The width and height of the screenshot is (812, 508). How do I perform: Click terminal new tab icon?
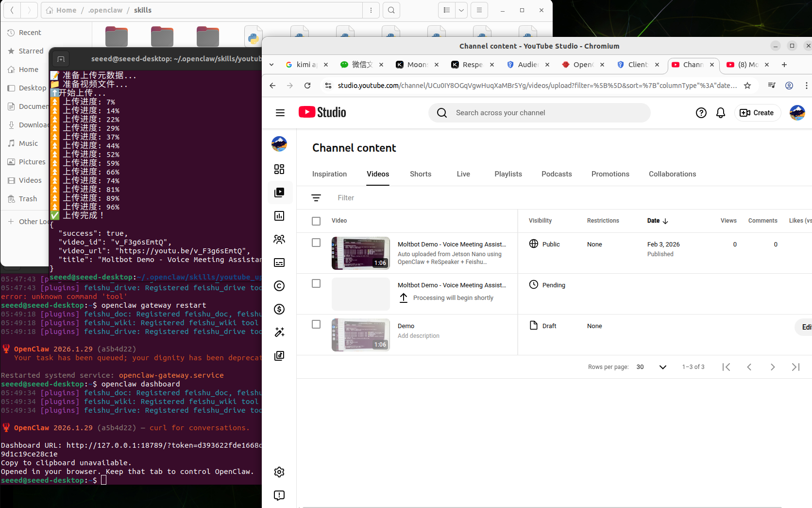pyautogui.click(x=61, y=59)
